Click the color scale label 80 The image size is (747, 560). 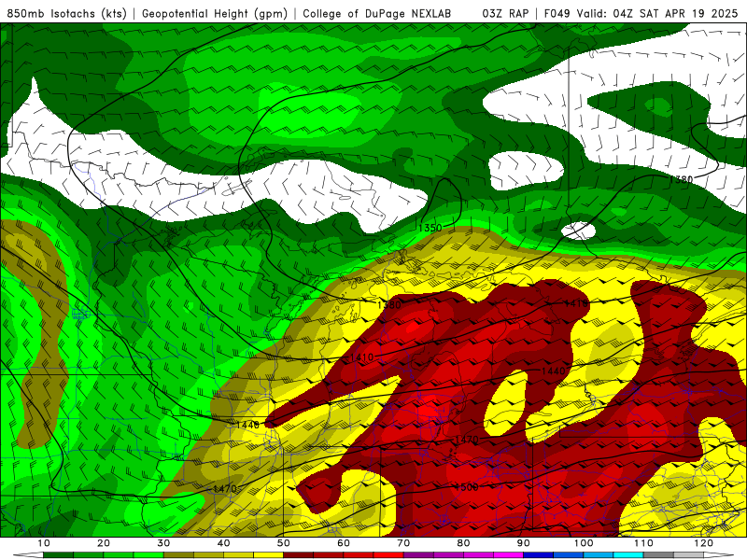[463, 543]
